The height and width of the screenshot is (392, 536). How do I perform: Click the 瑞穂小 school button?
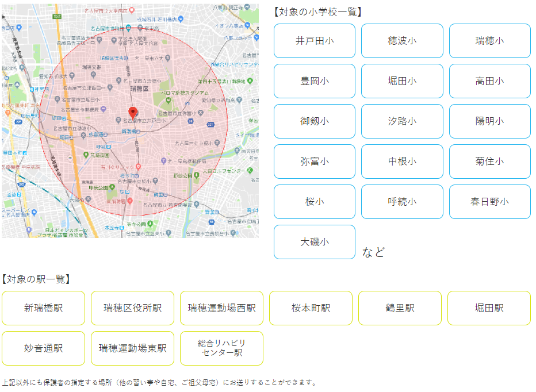489,41
